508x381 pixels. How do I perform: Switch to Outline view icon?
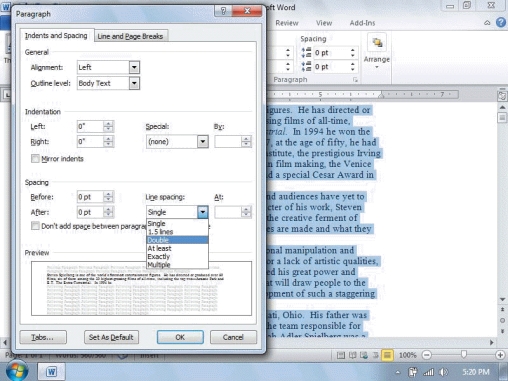(x=375, y=355)
